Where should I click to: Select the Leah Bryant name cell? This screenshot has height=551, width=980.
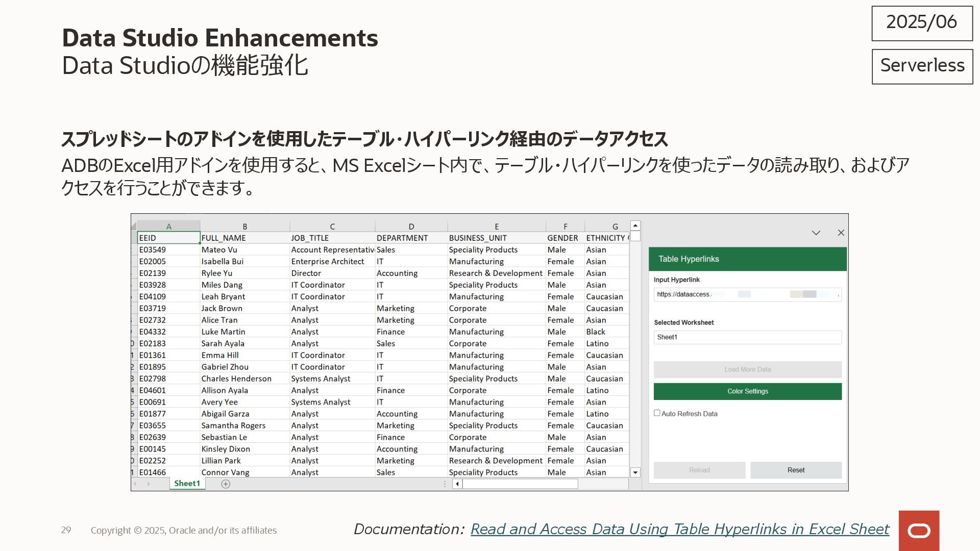(x=244, y=296)
